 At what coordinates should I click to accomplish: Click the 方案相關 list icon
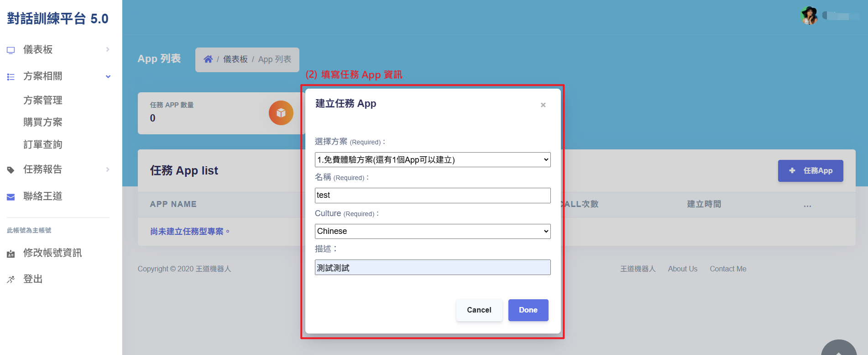point(11,77)
